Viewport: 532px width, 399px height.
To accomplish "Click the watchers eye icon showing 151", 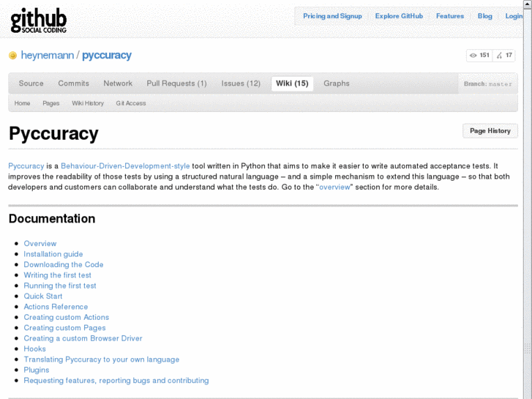I will click(473, 56).
